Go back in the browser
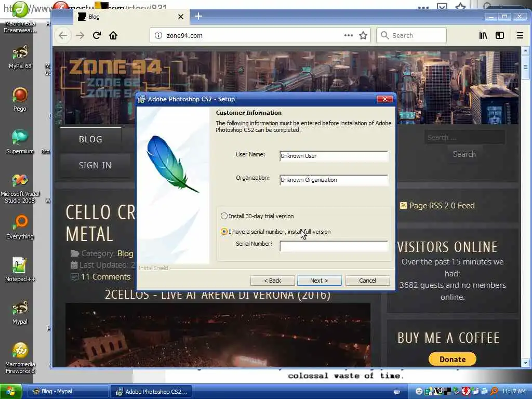The image size is (532, 399). pos(63,35)
